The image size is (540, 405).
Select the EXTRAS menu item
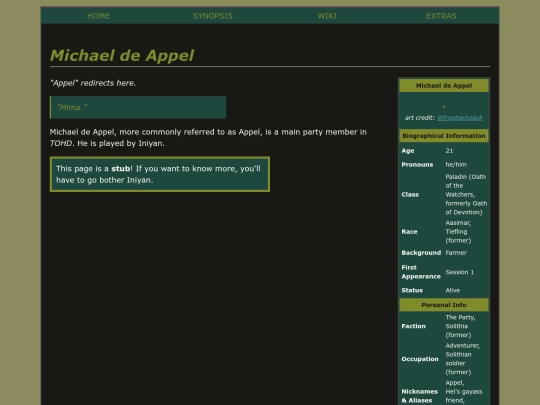[441, 16]
